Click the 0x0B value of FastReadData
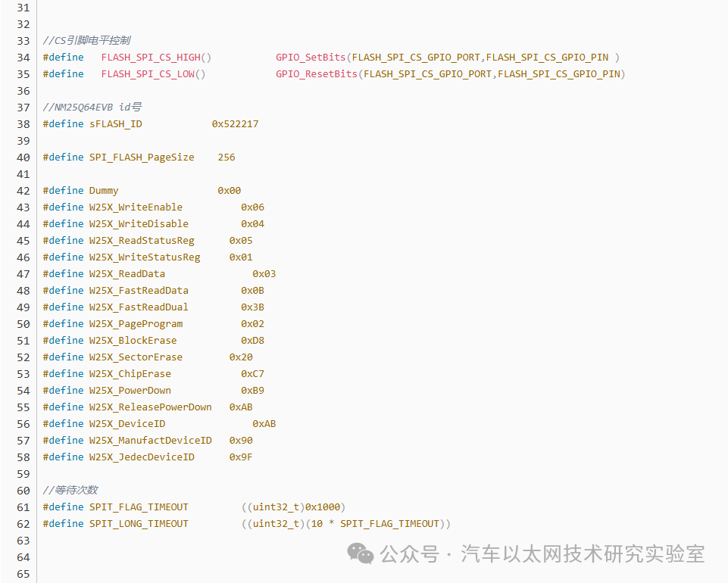 coord(252,291)
